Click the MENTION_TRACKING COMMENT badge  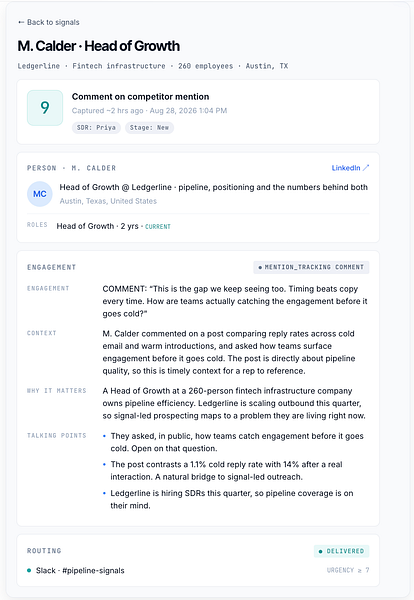(311, 267)
